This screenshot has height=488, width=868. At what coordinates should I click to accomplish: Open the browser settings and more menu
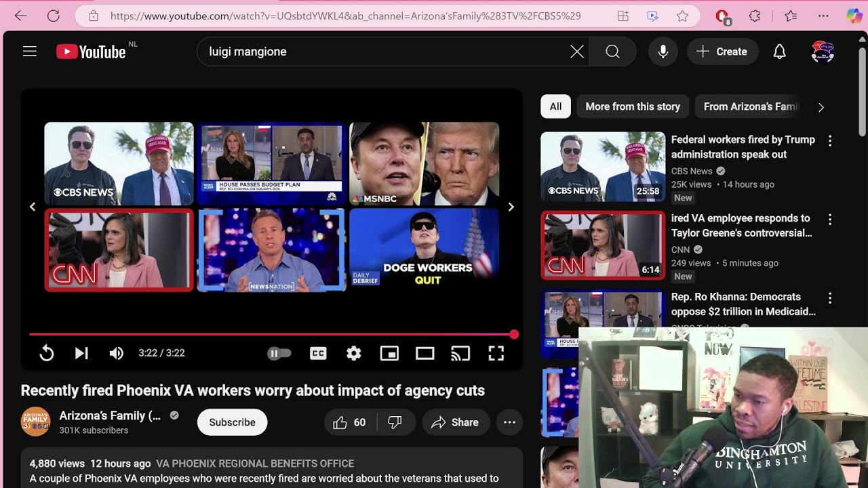coord(823,16)
